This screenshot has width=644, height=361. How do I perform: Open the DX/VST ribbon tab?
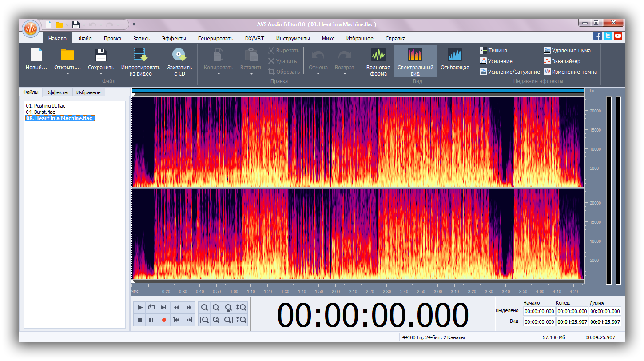254,39
